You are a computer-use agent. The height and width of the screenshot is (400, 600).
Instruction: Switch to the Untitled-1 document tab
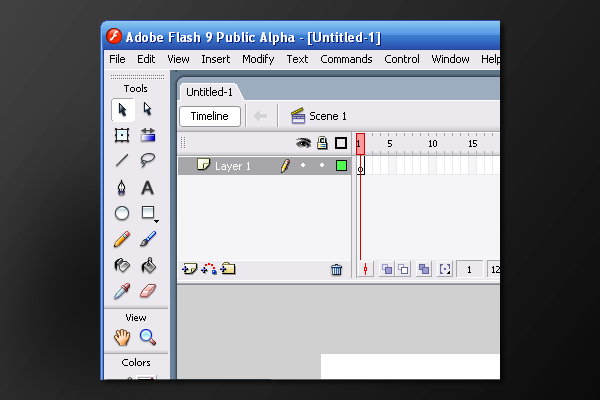[x=209, y=92]
